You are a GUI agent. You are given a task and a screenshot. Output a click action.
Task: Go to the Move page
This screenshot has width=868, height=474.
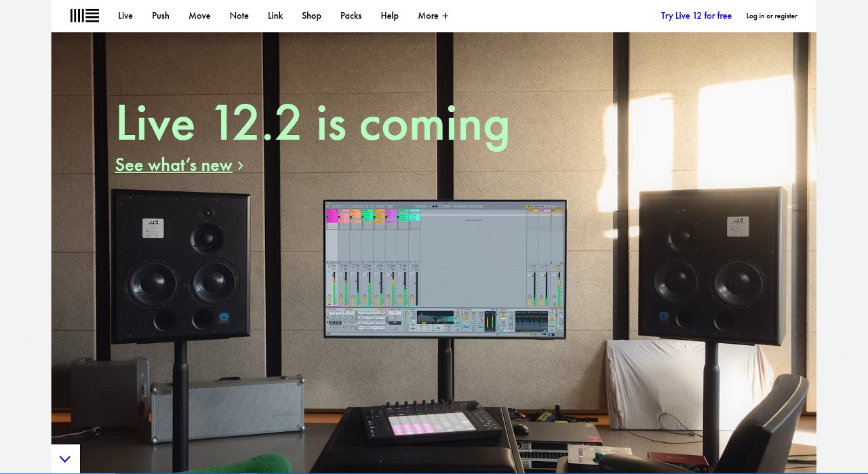199,16
